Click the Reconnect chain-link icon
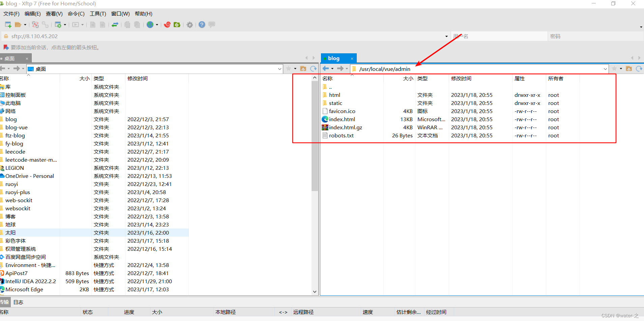Screen dimensions: 644x321 pyautogui.click(x=45, y=25)
